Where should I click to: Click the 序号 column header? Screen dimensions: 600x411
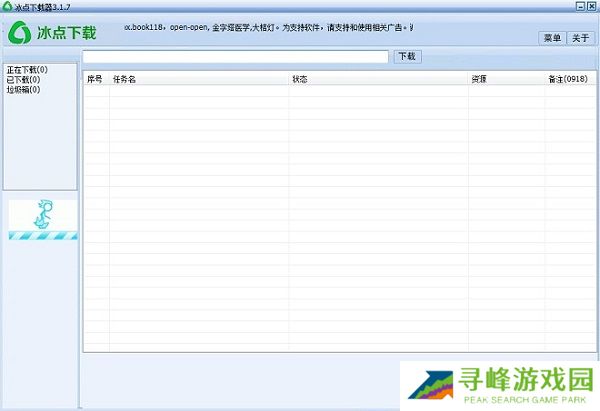point(96,79)
